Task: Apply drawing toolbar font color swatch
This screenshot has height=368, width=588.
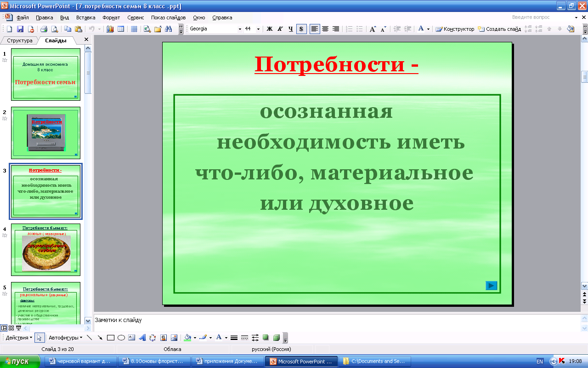Action: coord(219,338)
